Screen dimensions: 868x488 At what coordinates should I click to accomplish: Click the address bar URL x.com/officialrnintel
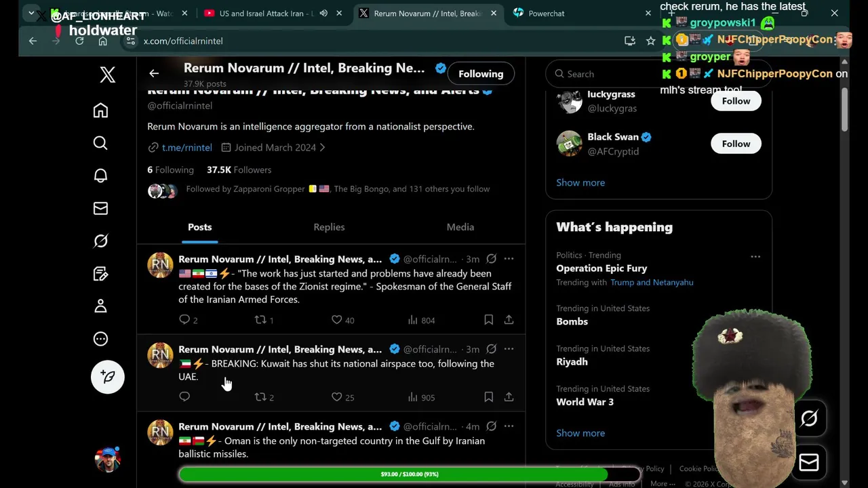coord(183,41)
